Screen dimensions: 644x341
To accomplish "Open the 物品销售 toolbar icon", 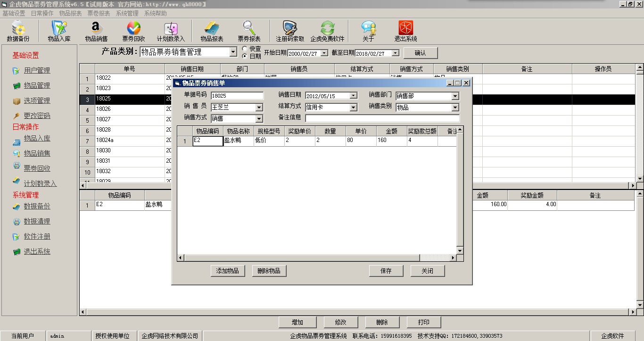I will (96, 32).
